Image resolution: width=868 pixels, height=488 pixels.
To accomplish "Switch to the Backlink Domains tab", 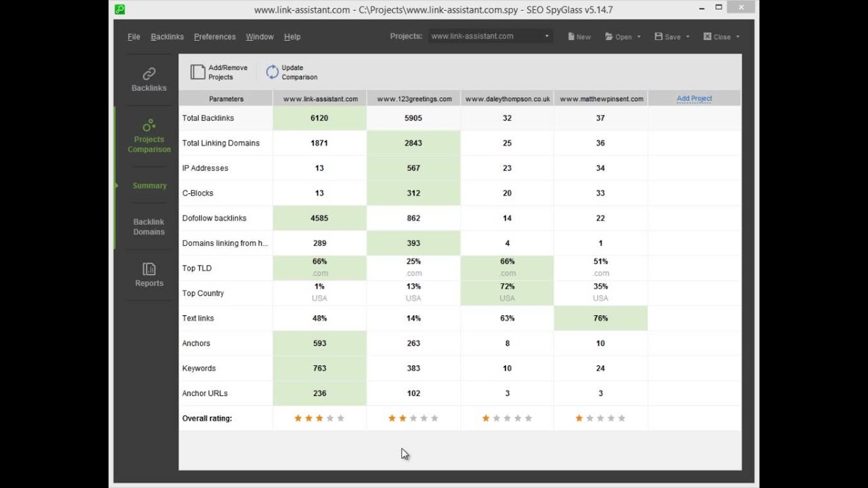I will 149,227.
